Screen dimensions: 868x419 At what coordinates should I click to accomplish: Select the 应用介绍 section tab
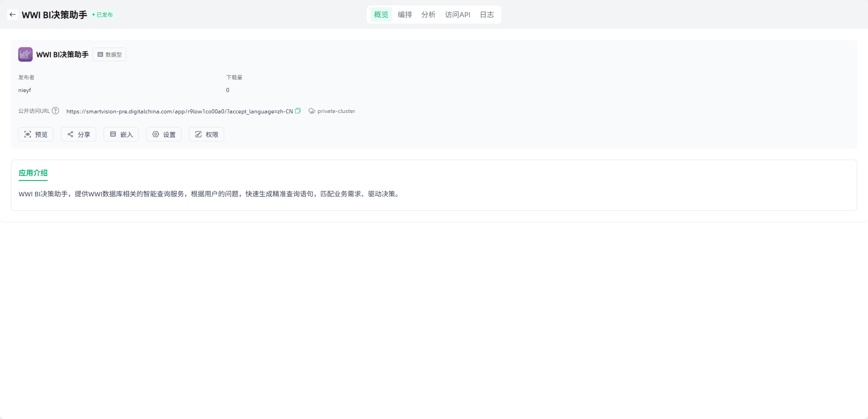point(33,173)
